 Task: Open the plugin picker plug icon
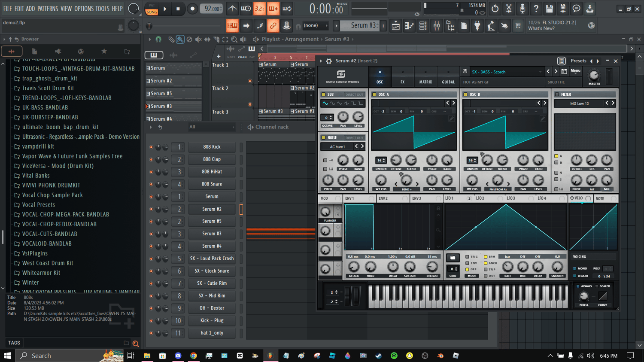point(477,26)
